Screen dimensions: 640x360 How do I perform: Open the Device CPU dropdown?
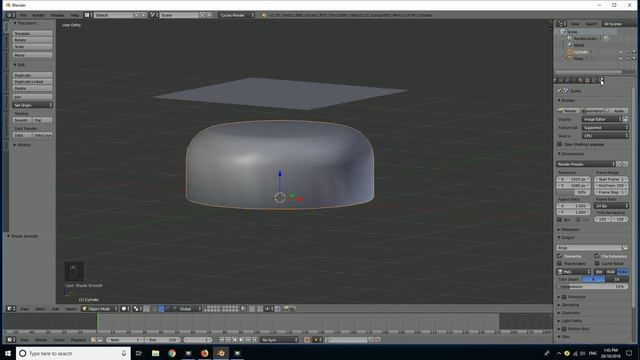605,136
